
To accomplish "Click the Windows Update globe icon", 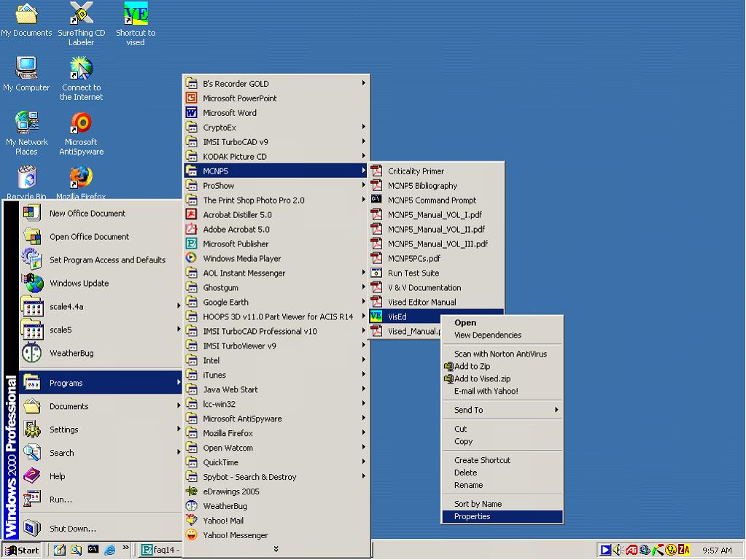I will click(x=32, y=283).
